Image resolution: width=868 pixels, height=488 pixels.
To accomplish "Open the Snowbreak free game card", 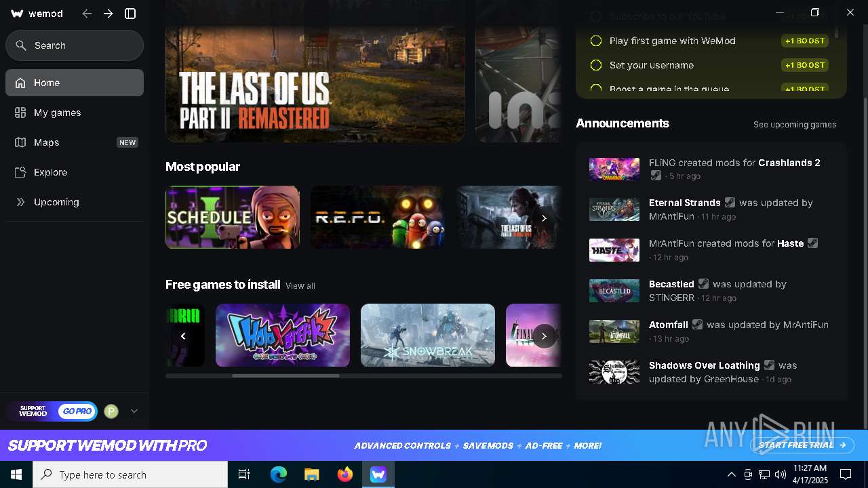I will point(428,335).
